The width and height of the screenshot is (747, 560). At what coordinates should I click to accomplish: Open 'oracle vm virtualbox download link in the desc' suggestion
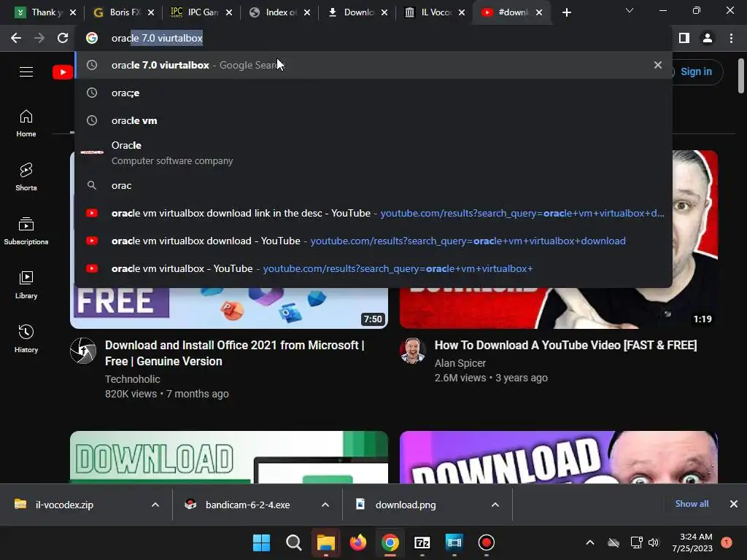pyautogui.click(x=373, y=214)
